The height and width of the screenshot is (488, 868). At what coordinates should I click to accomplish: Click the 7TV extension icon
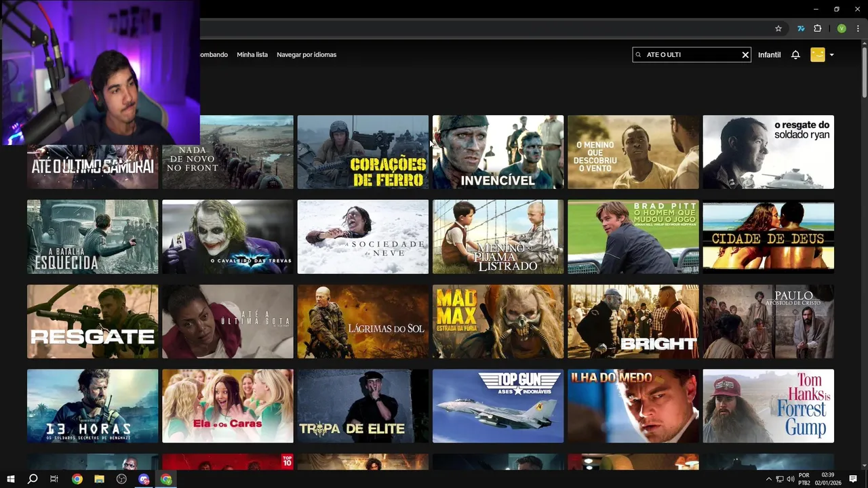pyautogui.click(x=801, y=28)
